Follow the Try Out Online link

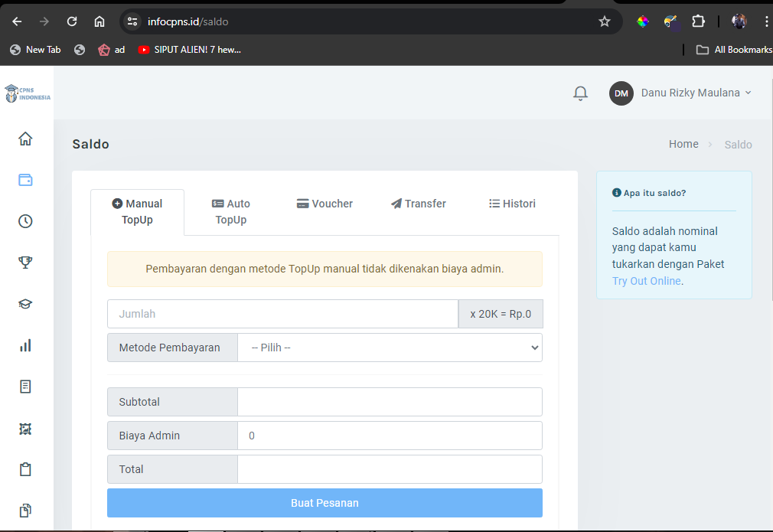coord(646,281)
